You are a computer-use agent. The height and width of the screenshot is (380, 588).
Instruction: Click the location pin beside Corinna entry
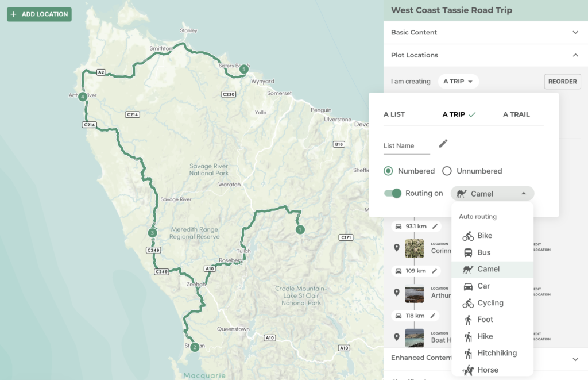(396, 248)
